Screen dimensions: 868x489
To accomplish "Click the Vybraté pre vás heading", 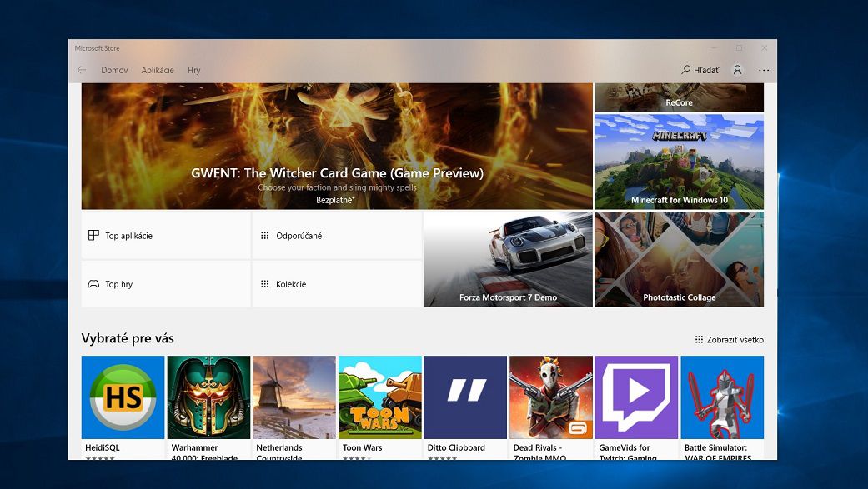I will 128,338.
